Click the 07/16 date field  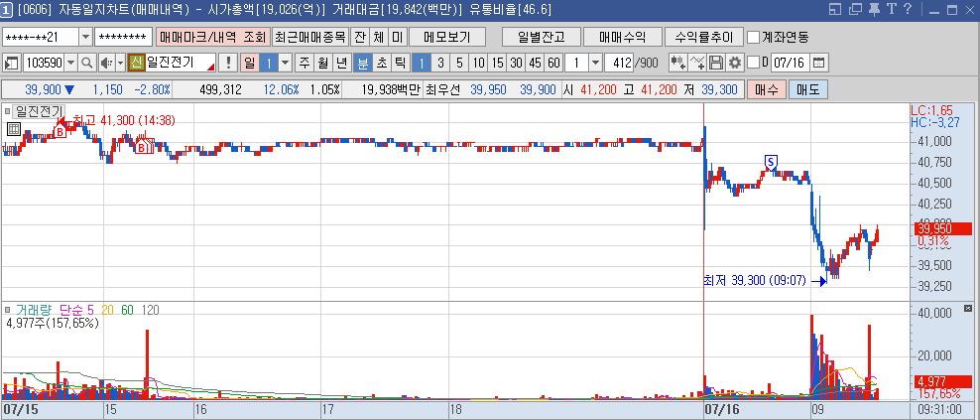tap(791, 63)
